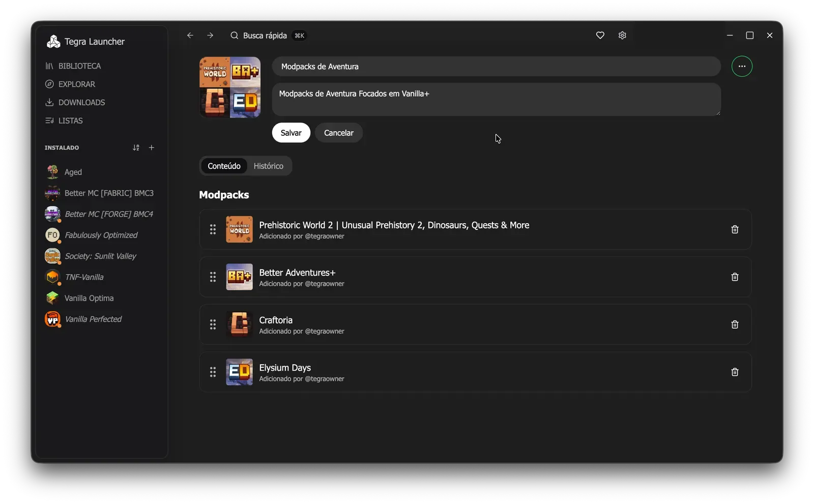Open the Busca rápida search field
The image size is (814, 504).
(268, 36)
